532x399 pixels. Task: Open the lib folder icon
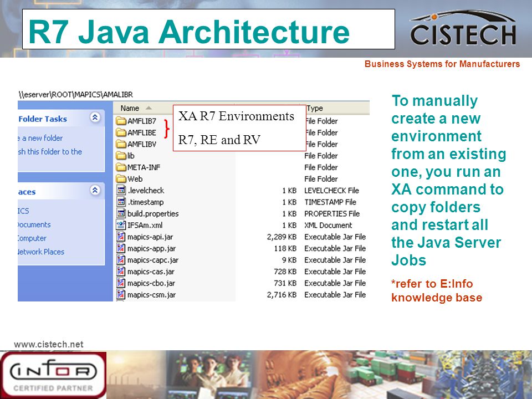[121, 156]
